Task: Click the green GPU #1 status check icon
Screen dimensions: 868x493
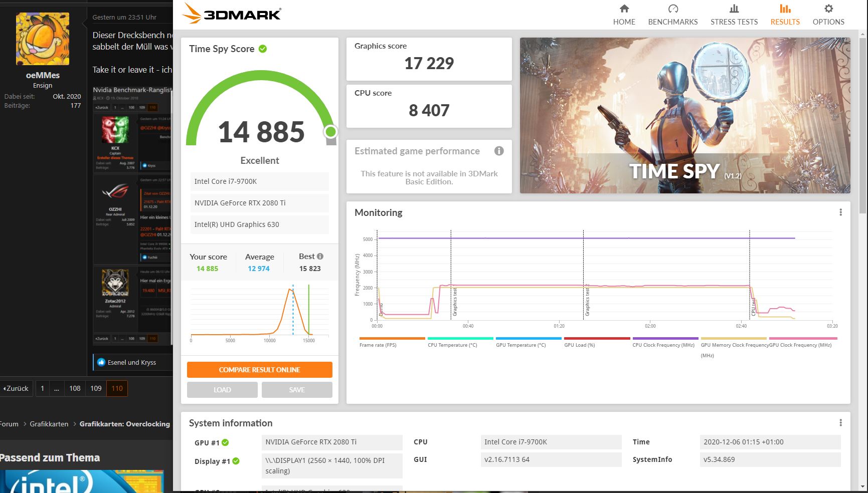Action: [x=225, y=442]
